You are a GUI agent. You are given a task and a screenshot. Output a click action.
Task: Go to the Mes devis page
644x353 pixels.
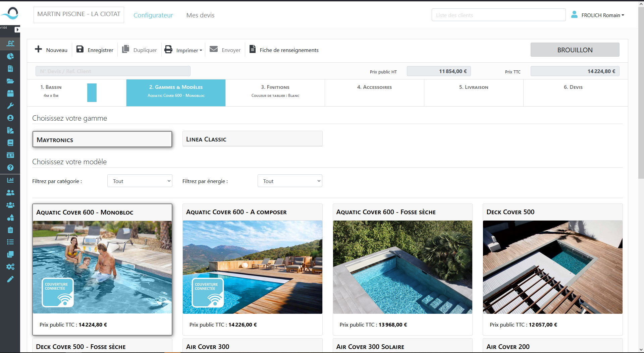click(200, 15)
